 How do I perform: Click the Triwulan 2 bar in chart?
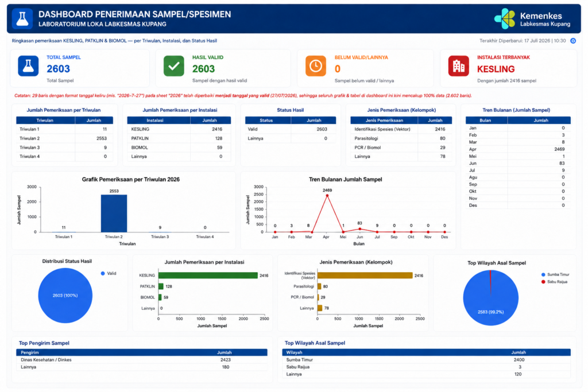[x=114, y=214]
